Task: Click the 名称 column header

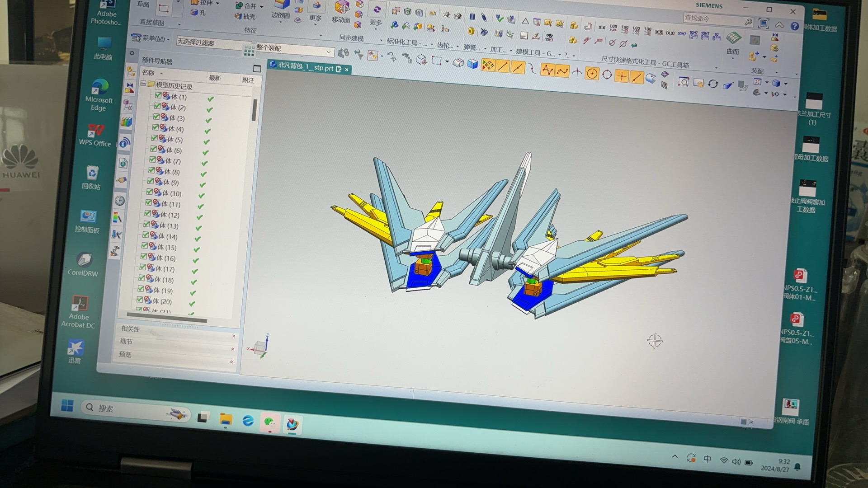Action: pyautogui.click(x=149, y=73)
